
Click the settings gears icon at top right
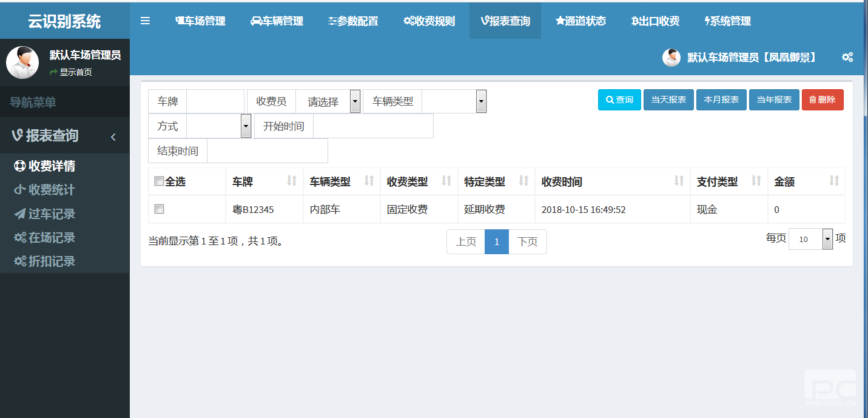coord(847,57)
